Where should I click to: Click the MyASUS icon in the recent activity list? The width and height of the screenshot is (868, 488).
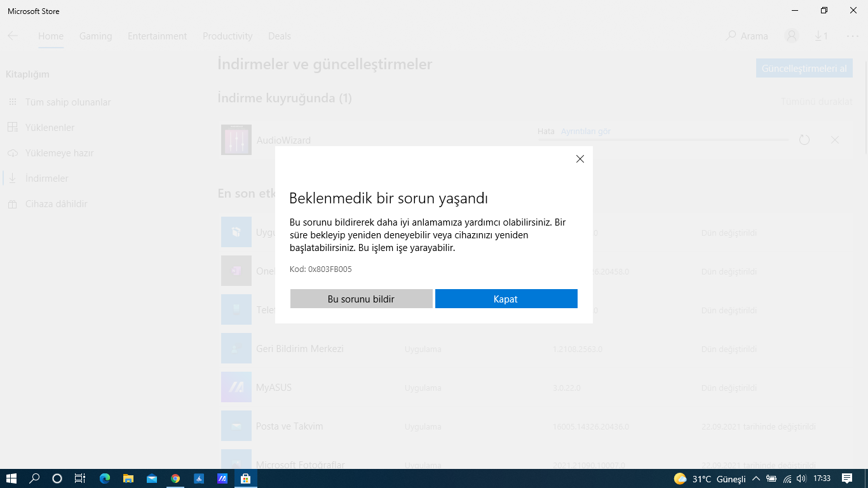click(x=236, y=387)
